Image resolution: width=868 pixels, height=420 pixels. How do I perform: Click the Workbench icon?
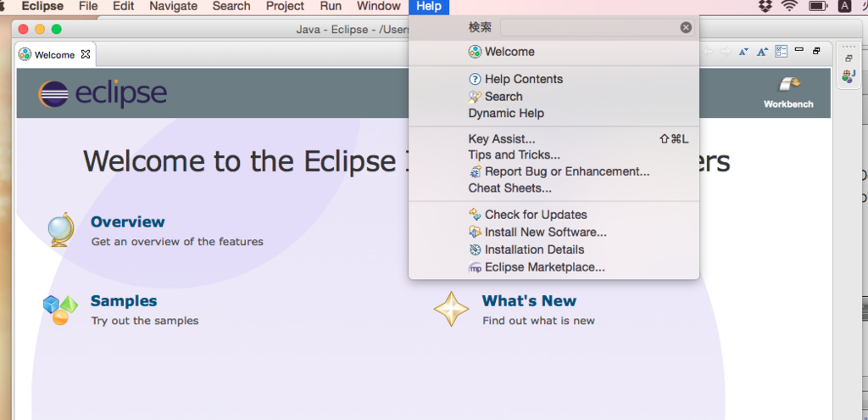point(789,85)
